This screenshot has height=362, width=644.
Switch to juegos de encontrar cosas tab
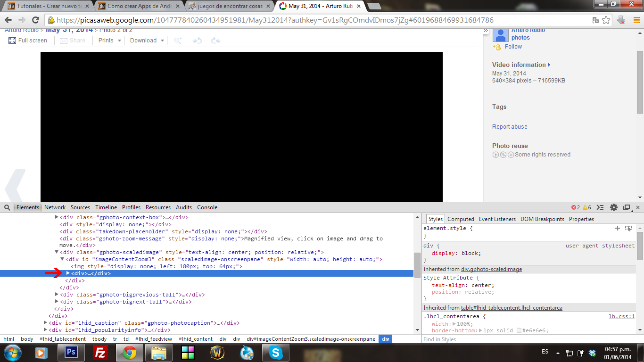coord(230,6)
